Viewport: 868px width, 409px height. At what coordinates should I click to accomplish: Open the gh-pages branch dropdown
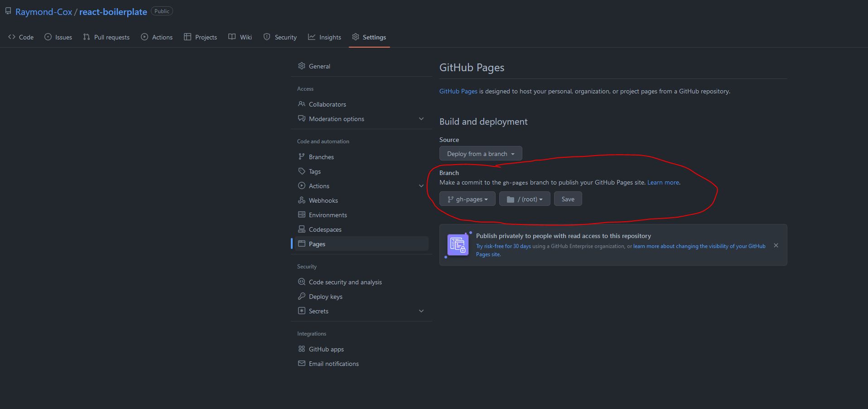point(468,199)
